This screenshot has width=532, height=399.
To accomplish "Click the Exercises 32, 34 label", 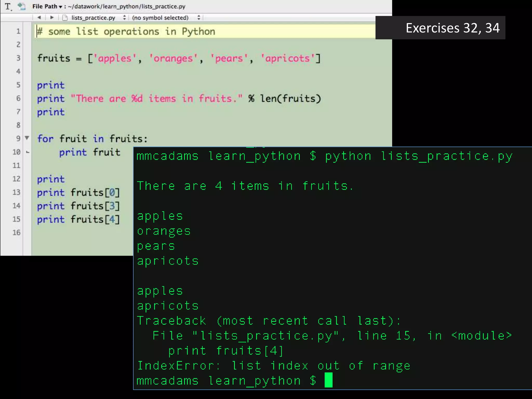I will click(x=452, y=28).
